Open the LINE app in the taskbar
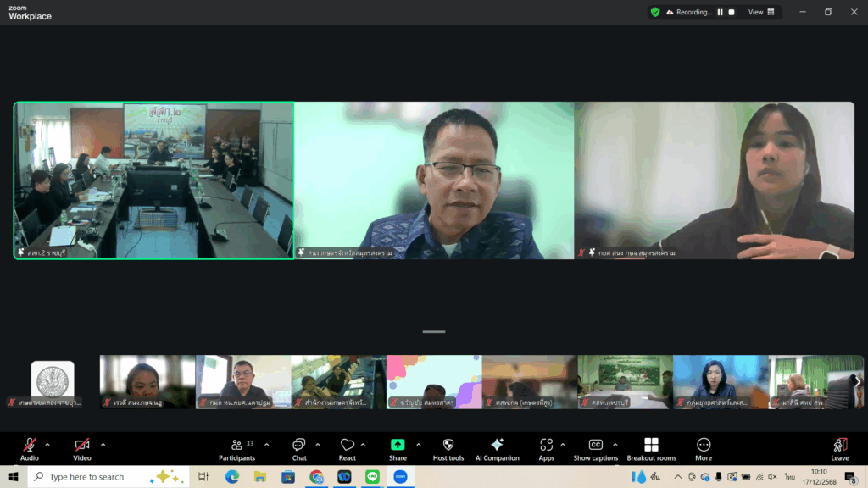 click(372, 477)
